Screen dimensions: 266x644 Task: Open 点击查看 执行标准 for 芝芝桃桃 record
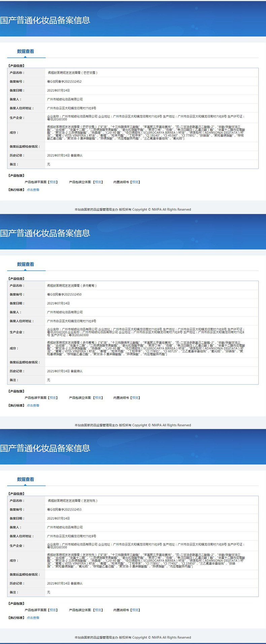click(x=33, y=618)
